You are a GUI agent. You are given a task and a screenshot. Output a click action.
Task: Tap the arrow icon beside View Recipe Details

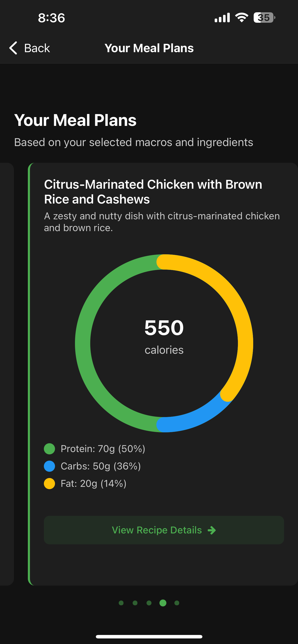coord(212,530)
